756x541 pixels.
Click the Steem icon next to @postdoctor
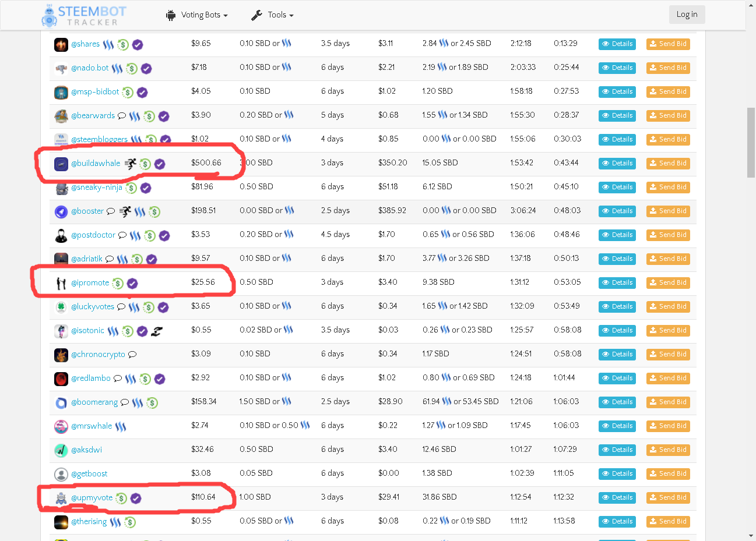[x=135, y=236]
